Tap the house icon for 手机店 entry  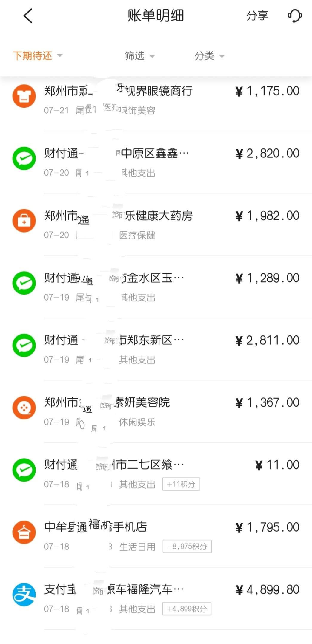click(24, 532)
